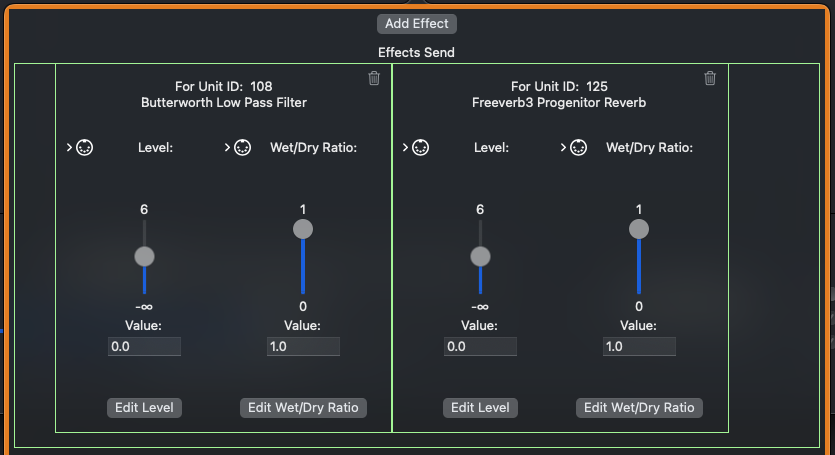
Task: Delete the Freeverb3 Progenitor Reverb effect
Action: (710, 78)
